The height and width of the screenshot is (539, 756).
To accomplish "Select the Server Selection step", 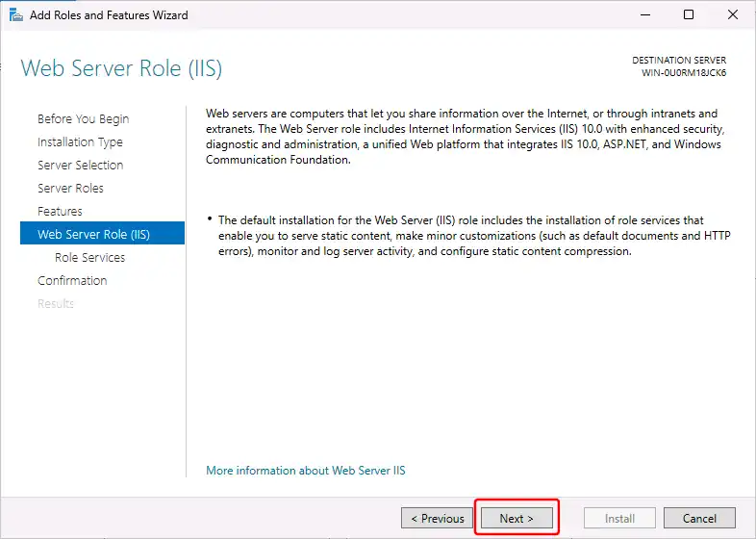I will pyautogui.click(x=80, y=166).
